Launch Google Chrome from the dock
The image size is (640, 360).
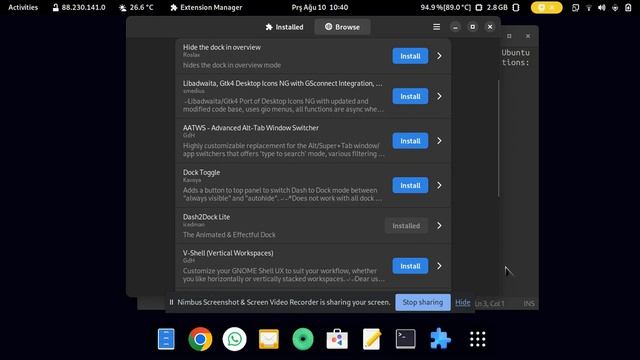[200, 339]
